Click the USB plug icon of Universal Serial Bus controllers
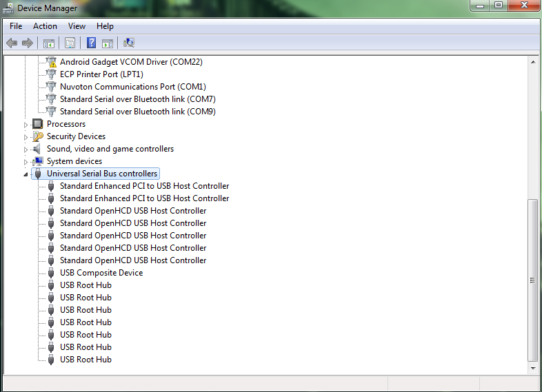Image resolution: width=542 pixels, height=392 pixels. tap(38, 174)
